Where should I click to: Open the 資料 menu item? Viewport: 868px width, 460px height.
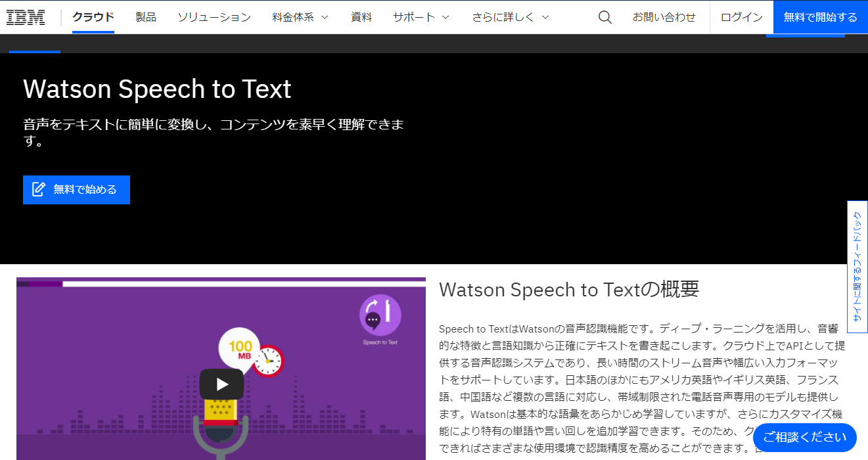tap(361, 17)
